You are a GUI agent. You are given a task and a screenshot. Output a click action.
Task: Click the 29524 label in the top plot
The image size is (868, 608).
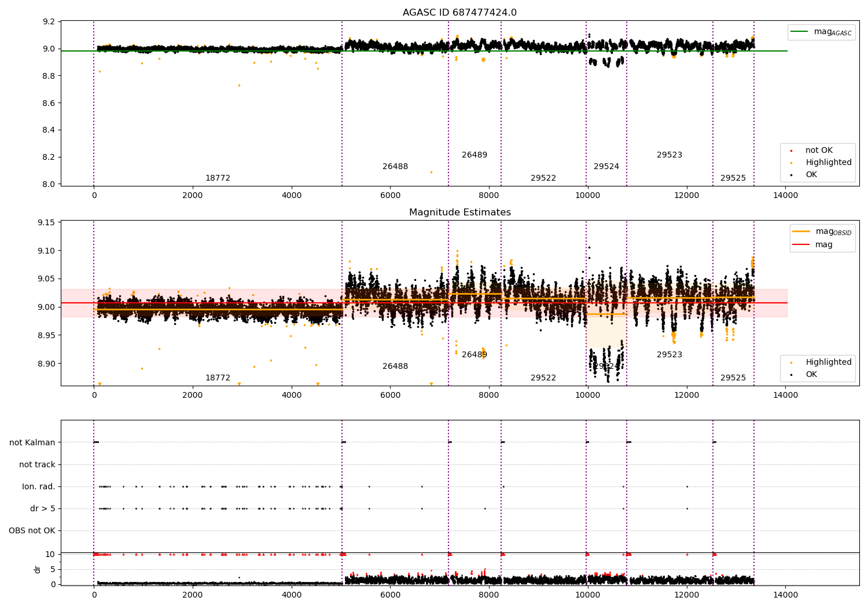pos(606,167)
